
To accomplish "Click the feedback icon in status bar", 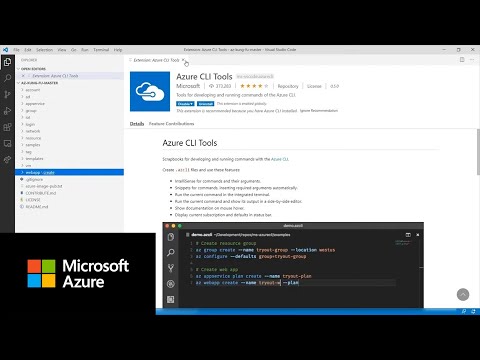I will coord(464,311).
